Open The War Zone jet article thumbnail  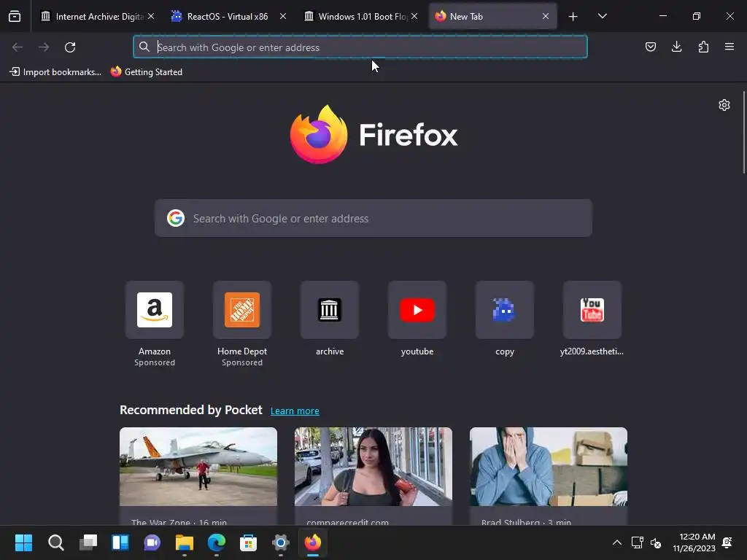coord(198,467)
